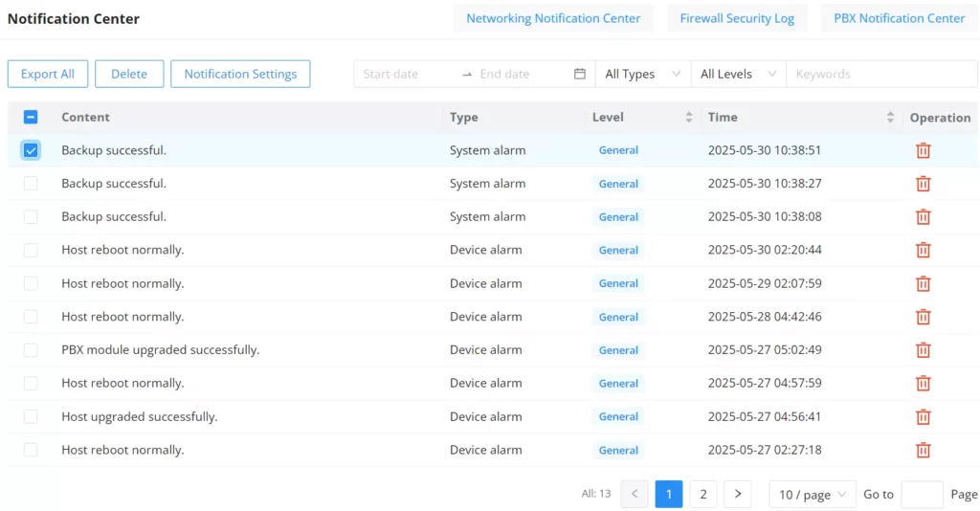This screenshot has height=511, width=980.
Task: Click the Content column header
Action: coord(85,117)
